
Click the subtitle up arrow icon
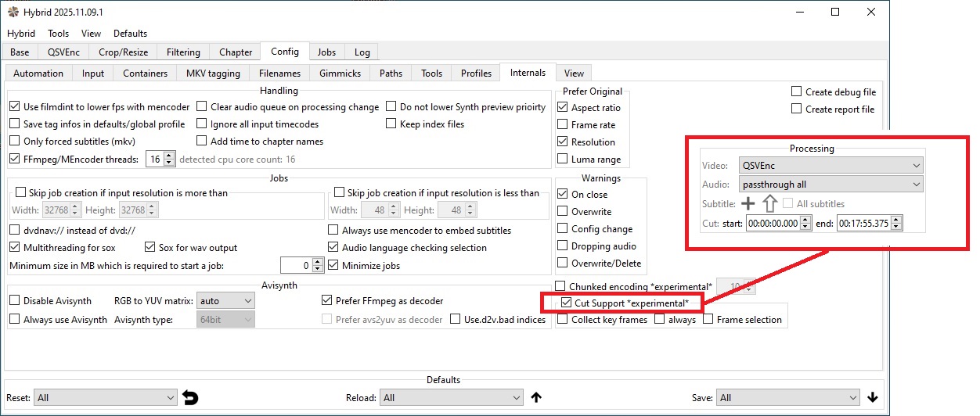pyautogui.click(x=769, y=204)
